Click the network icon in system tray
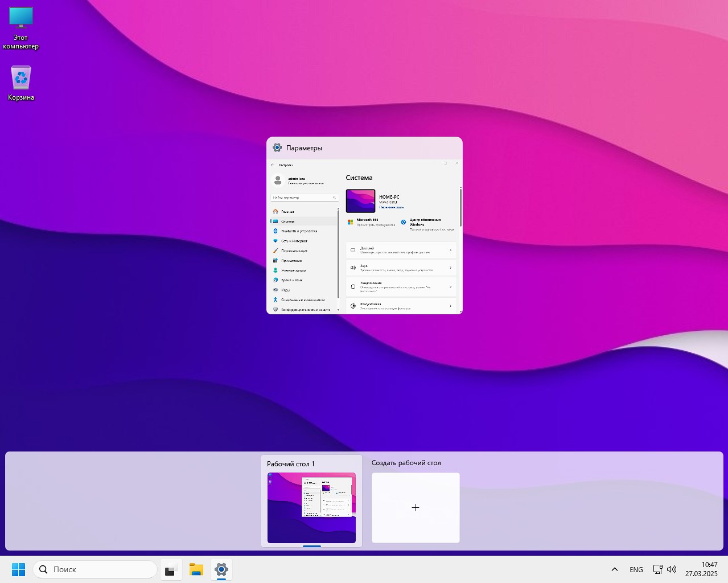728x583 pixels. (x=657, y=569)
